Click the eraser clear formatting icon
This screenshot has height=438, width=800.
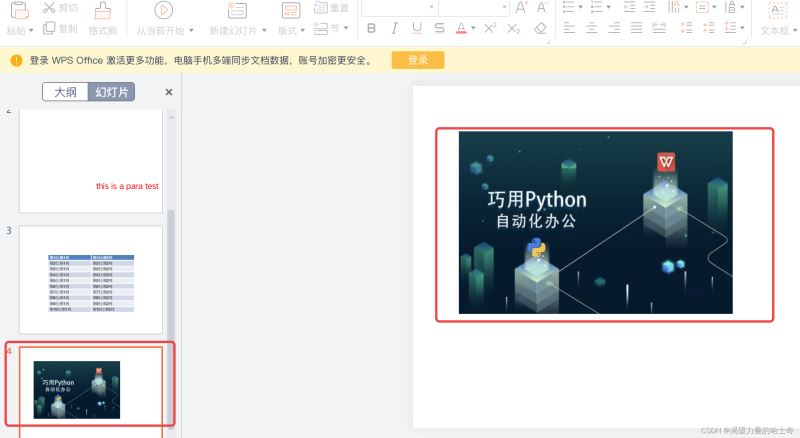[541, 29]
